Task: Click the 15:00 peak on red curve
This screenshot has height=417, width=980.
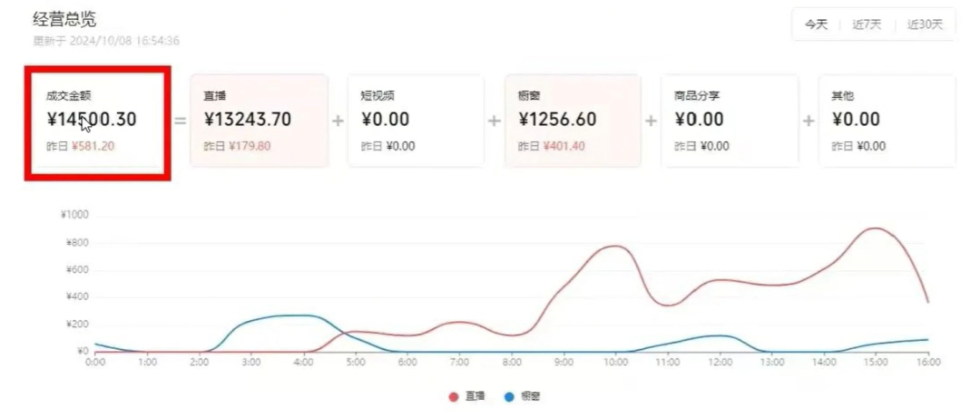Action: tap(876, 228)
